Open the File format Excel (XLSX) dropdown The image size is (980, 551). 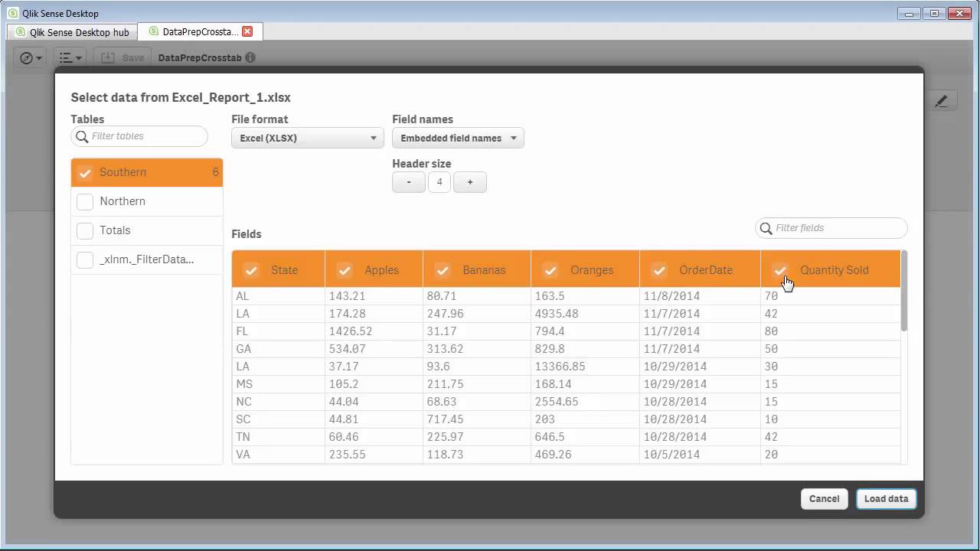(x=308, y=138)
